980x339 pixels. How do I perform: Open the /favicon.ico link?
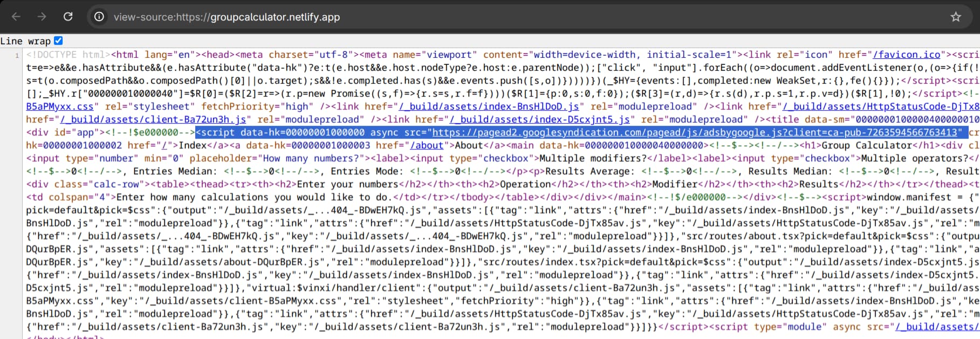pos(907,55)
